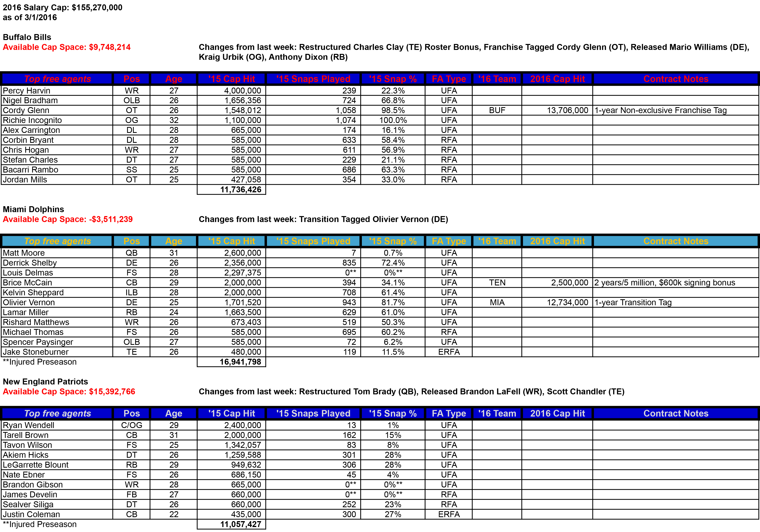Click the 13,706,000 2016 cap hit
Screen dimensions: 760x532
(557, 111)
